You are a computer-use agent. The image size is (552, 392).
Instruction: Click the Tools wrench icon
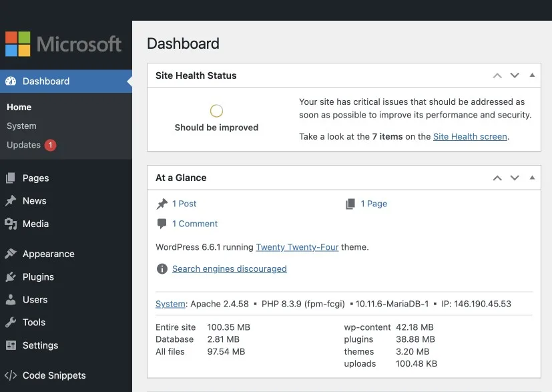tap(11, 323)
